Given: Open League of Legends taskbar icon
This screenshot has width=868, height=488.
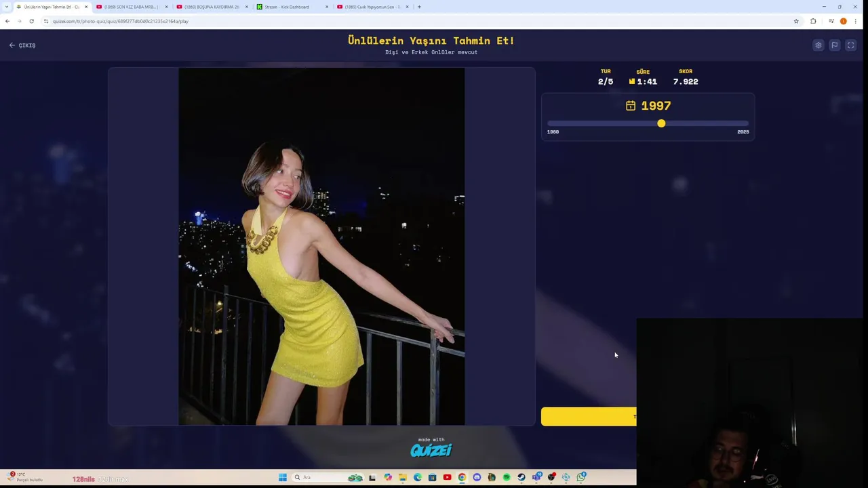Looking at the screenshot, I should (x=492, y=477).
